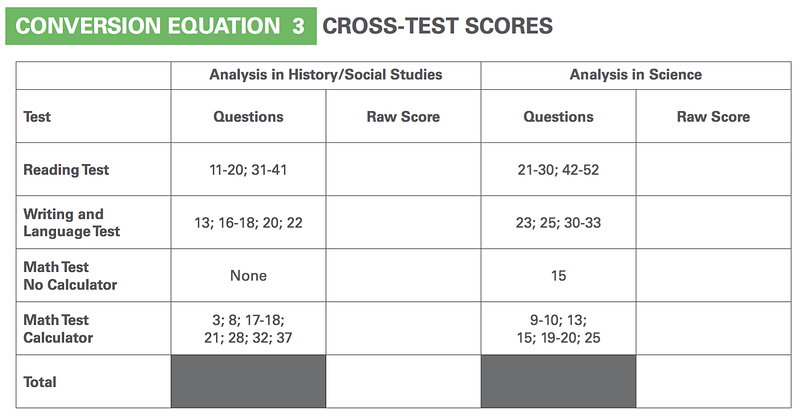Click Writing and Language Test row label
The image size is (800, 417).
pos(71,223)
